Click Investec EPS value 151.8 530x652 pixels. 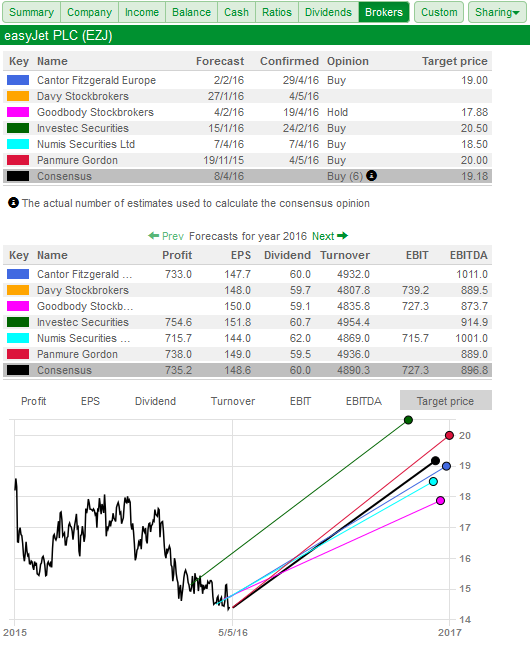coord(237,322)
